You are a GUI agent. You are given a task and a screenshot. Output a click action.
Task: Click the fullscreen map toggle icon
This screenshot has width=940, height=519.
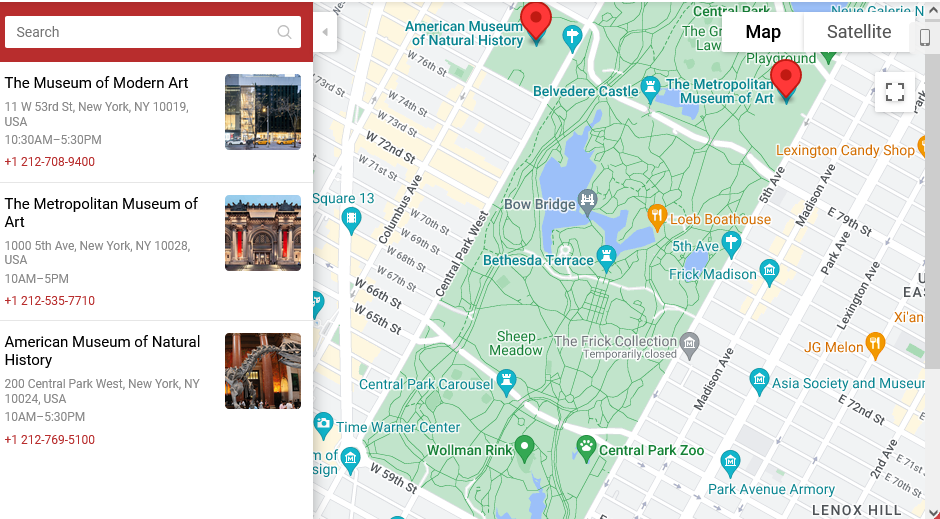pyautogui.click(x=894, y=92)
